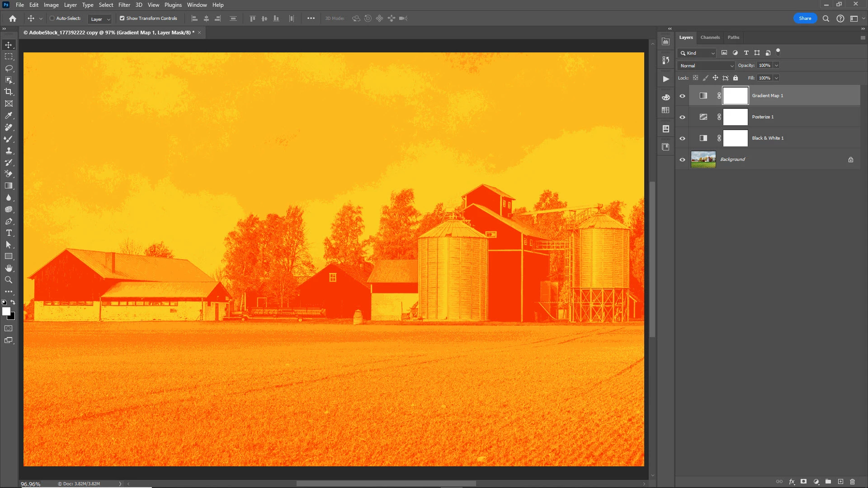Toggle visibility of Background layer

click(682, 160)
